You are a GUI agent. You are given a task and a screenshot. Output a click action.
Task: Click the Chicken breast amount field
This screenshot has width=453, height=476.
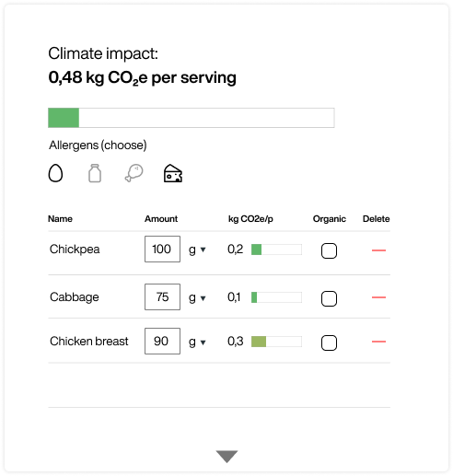coord(162,341)
